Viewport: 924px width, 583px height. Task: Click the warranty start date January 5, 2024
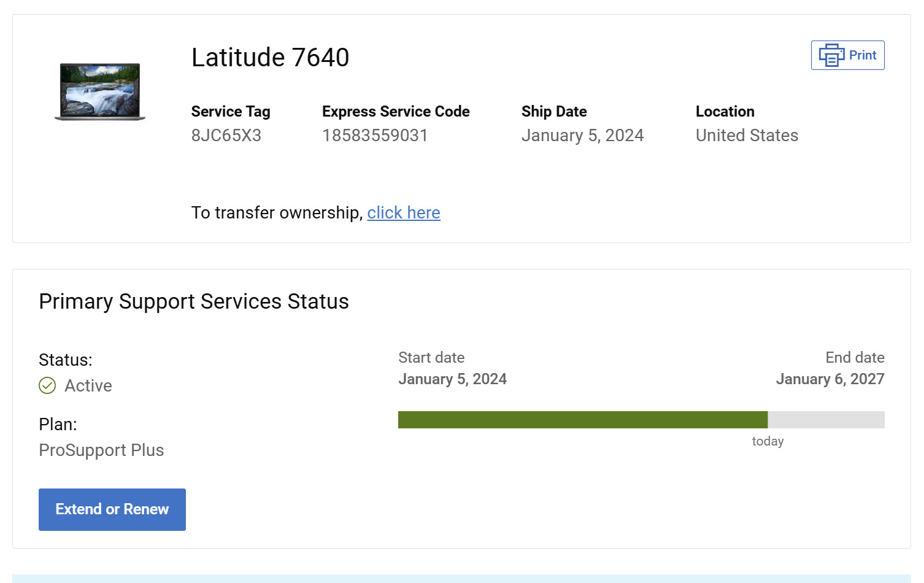[452, 379]
